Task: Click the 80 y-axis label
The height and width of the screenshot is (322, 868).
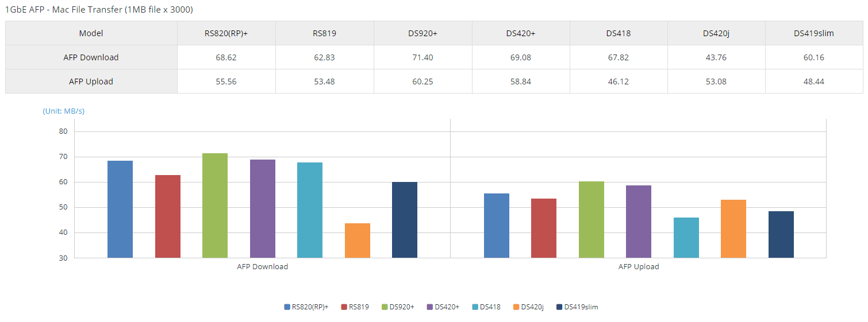Action: pyautogui.click(x=63, y=131)
